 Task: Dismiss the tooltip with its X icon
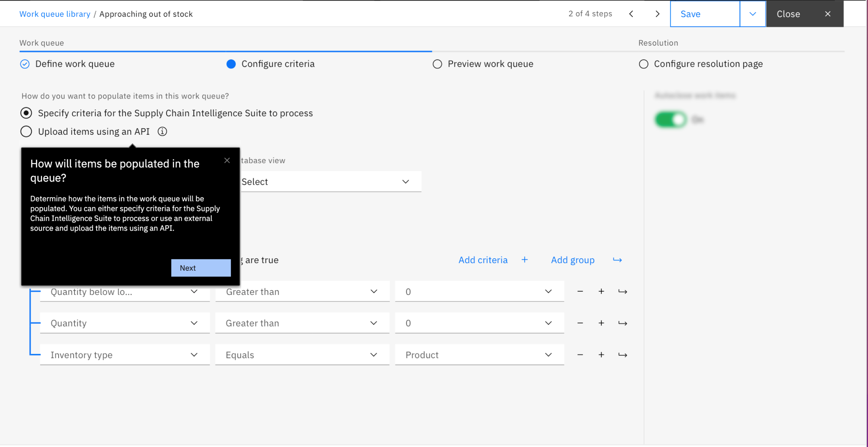(x=227, y=160)
